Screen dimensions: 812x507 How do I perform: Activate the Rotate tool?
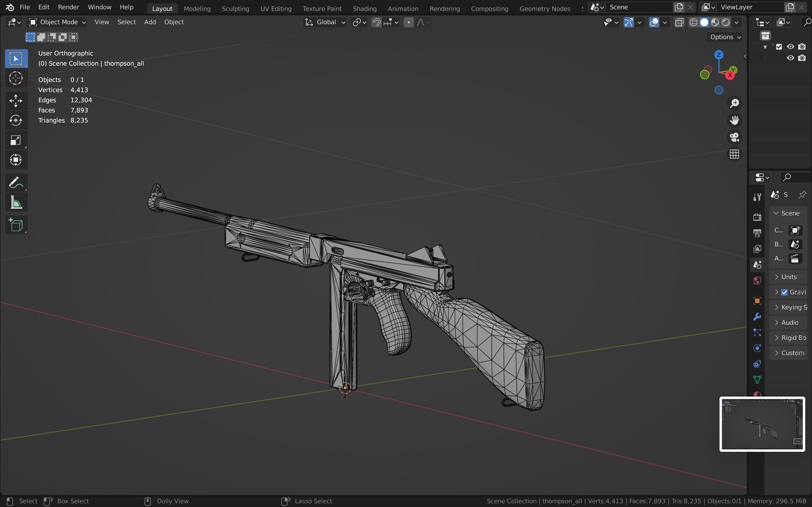tap(16, 120)
